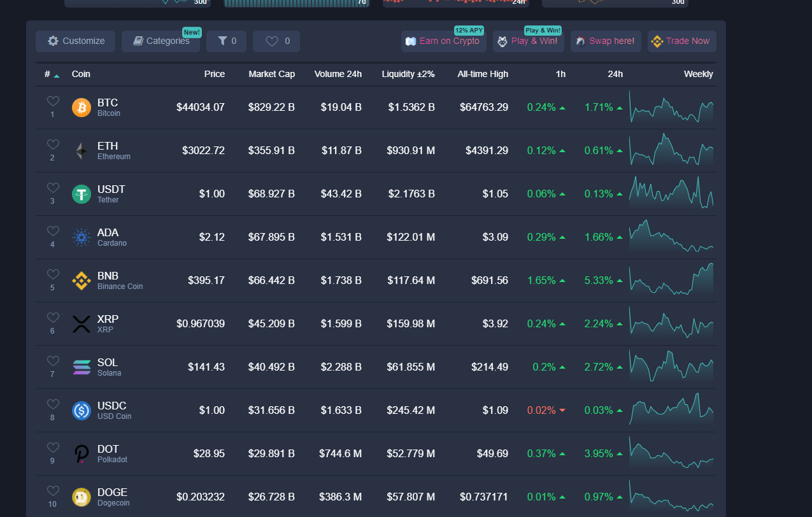
Task: Toggle the USD Coin favorite heart
Action: click(x=53, y=404)
